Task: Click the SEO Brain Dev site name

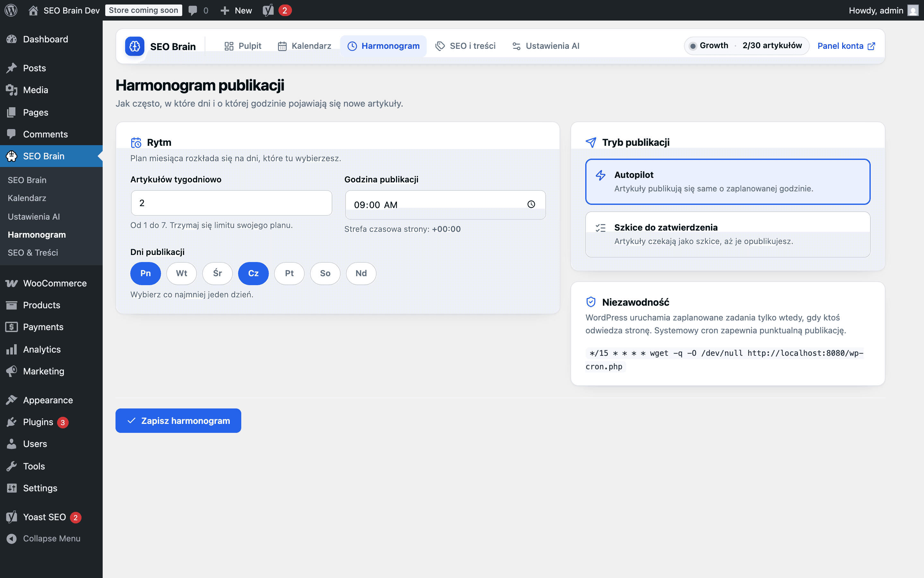Action: coord(72,10)
